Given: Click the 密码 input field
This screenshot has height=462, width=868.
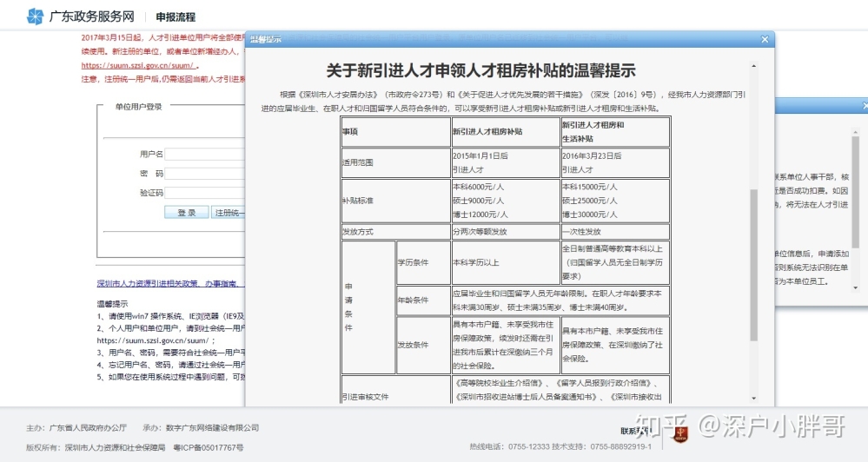Looking at the screenshot, I should tap(204, 174).
